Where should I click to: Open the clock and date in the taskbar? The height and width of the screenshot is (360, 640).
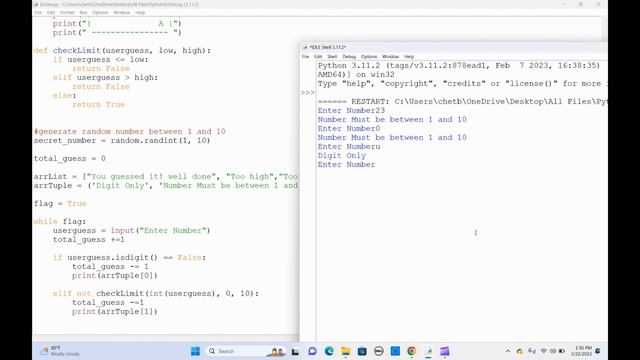[582, 351]
